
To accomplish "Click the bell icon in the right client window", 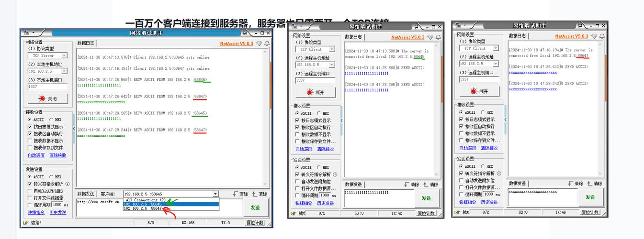I will click(602, 36).
